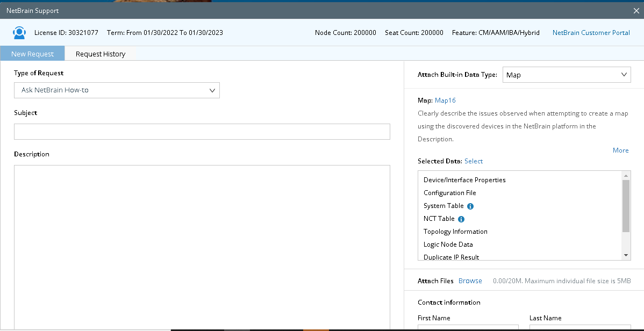644x331 pixels.
Task: Switch to the Request History tab
Action: (100, 54)
